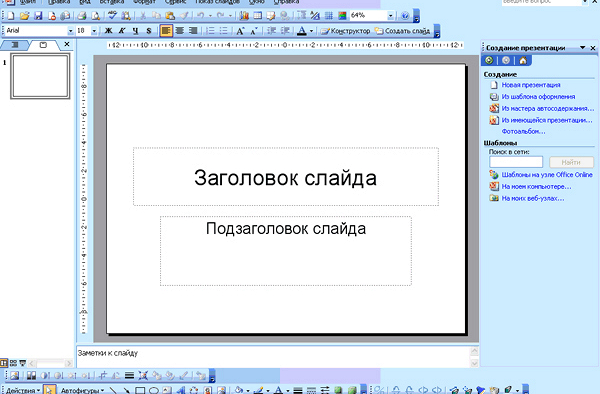
Task: Click the Increase Indent icon
Action: 285,31
